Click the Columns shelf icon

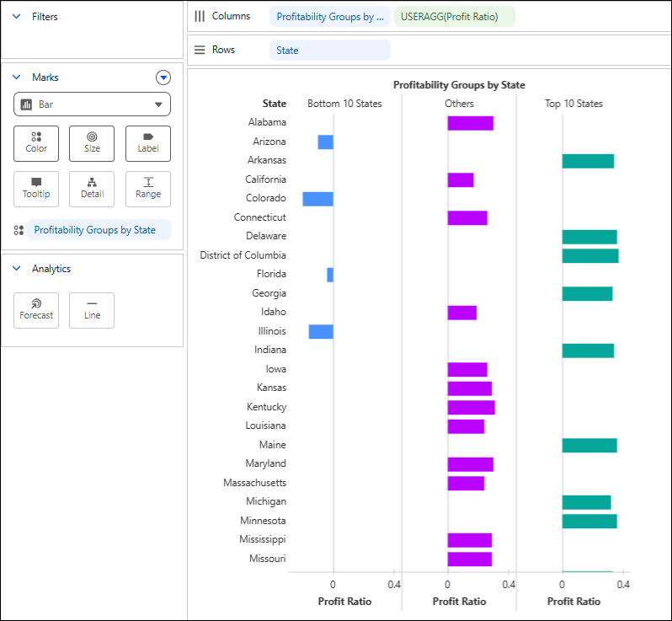click(200, 16)
